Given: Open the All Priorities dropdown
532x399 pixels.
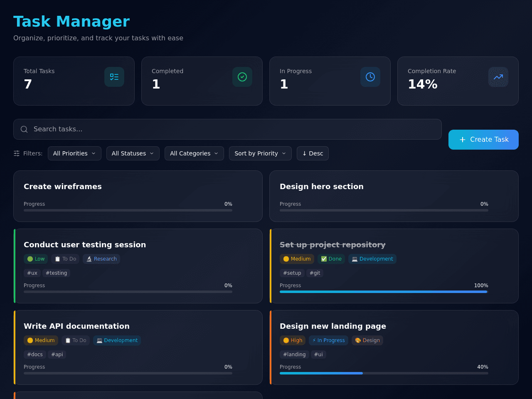Looking at the screenshot, I should [x=74, y=153].
